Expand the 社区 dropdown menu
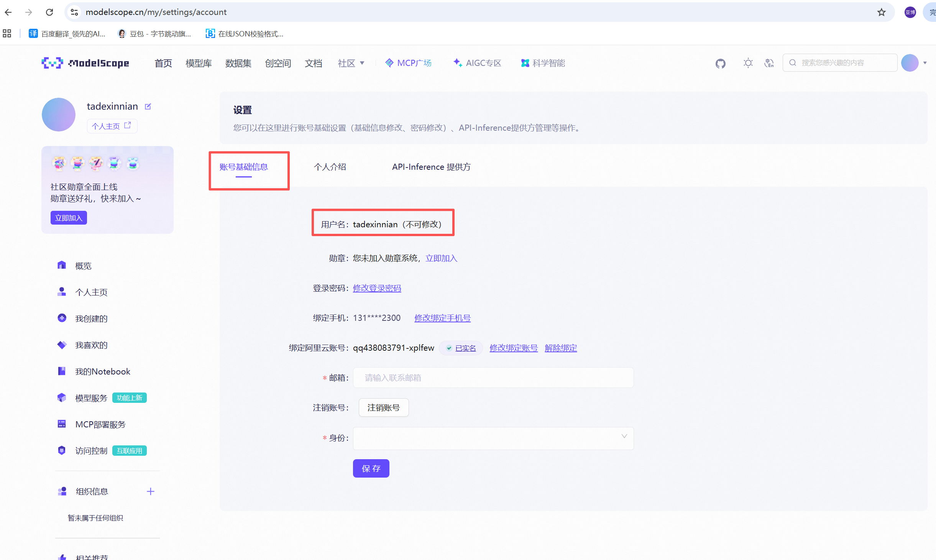The width and height of the screenshot is (936, 560). point(351,63)
